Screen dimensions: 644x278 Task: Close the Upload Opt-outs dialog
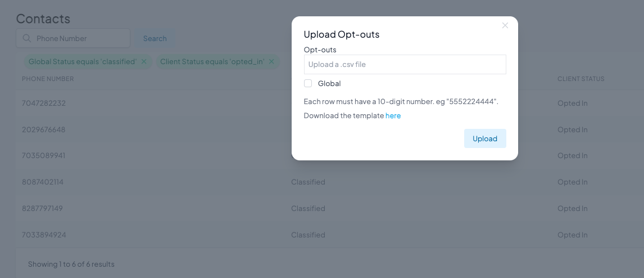(505, 25)
